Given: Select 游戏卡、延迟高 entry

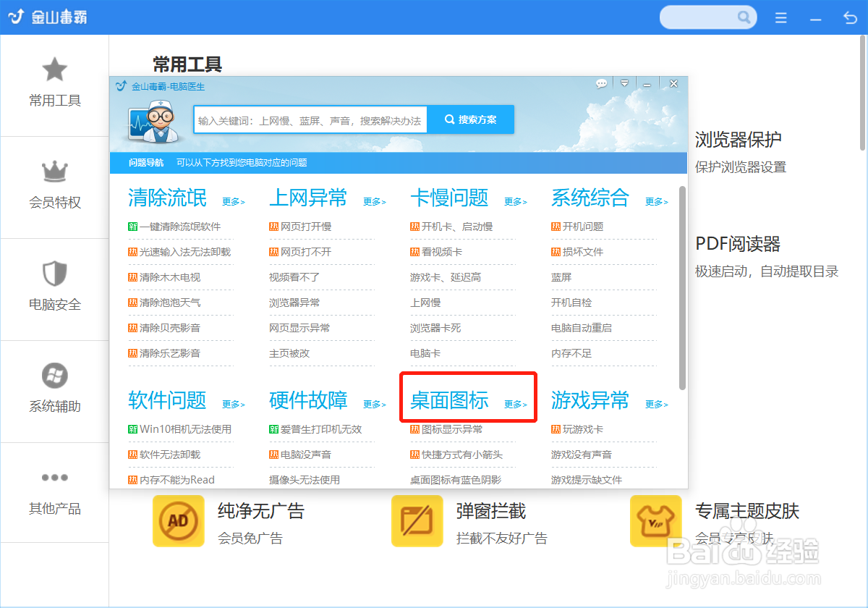Looking at the screenshot, I should [446, 277].
